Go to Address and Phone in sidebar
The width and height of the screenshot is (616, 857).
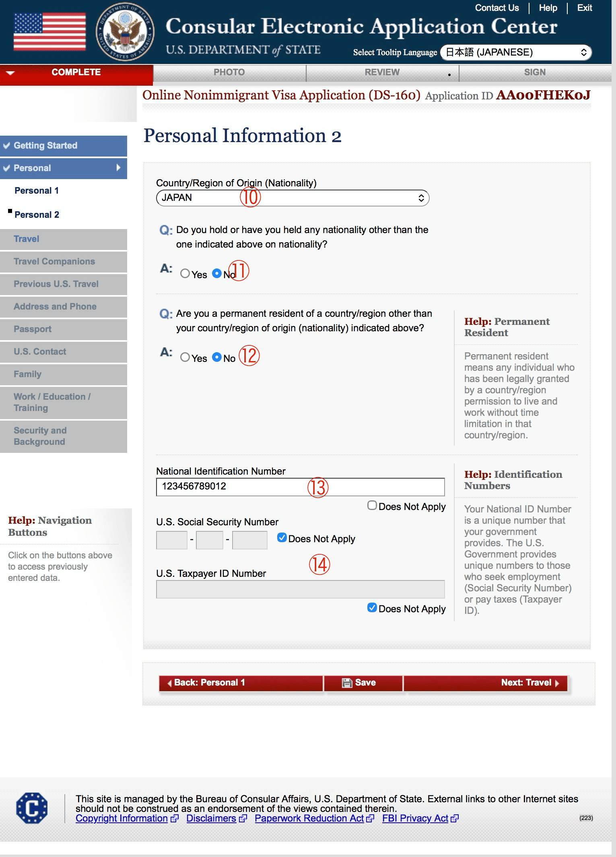64,307
